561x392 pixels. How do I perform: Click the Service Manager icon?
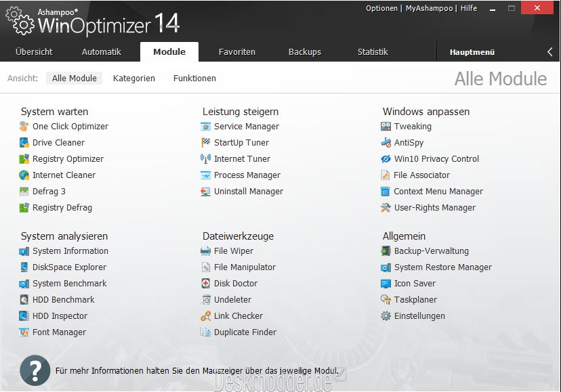(x=205, y=126)
